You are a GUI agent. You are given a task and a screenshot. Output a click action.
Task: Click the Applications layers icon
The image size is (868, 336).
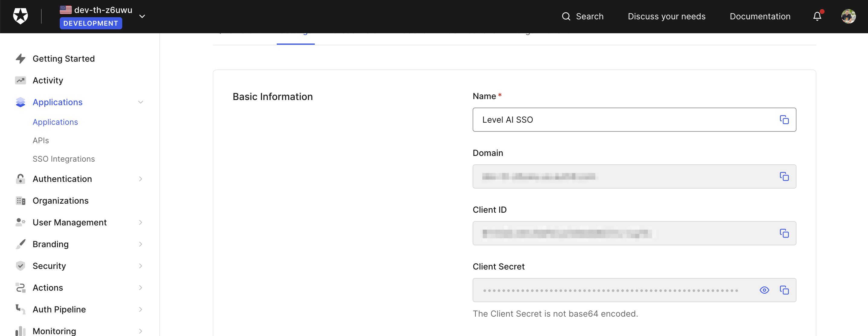(x=21, y=102)
